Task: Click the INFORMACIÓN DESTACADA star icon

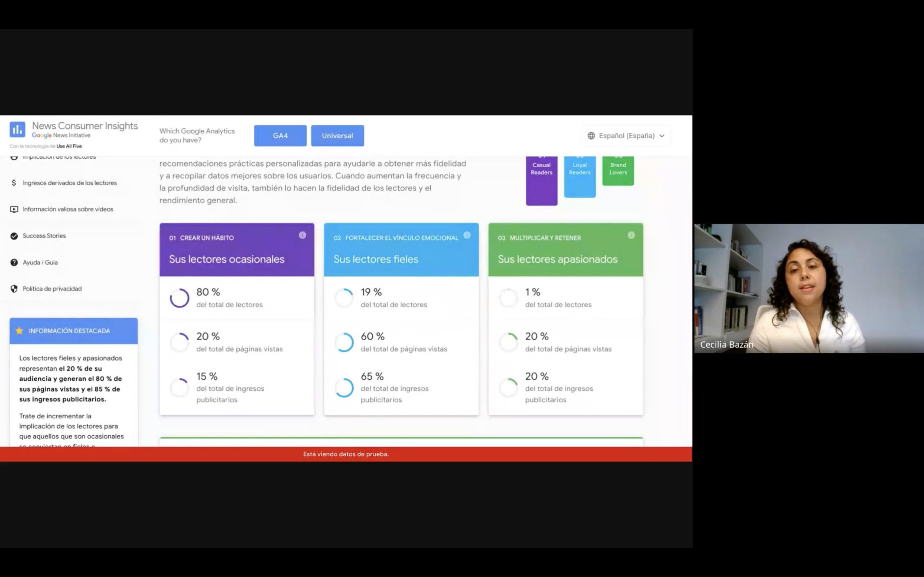Action: tap(19, 330)
